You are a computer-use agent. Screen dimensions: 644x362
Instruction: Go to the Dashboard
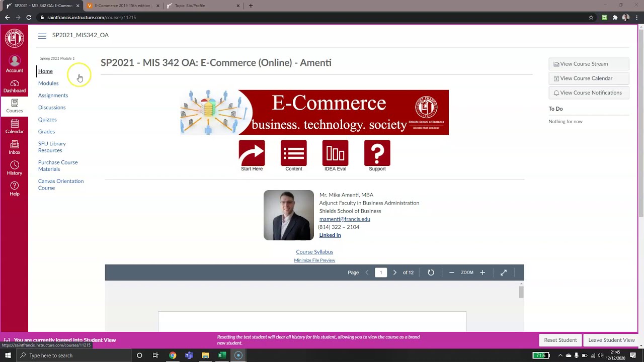point(14,86)
